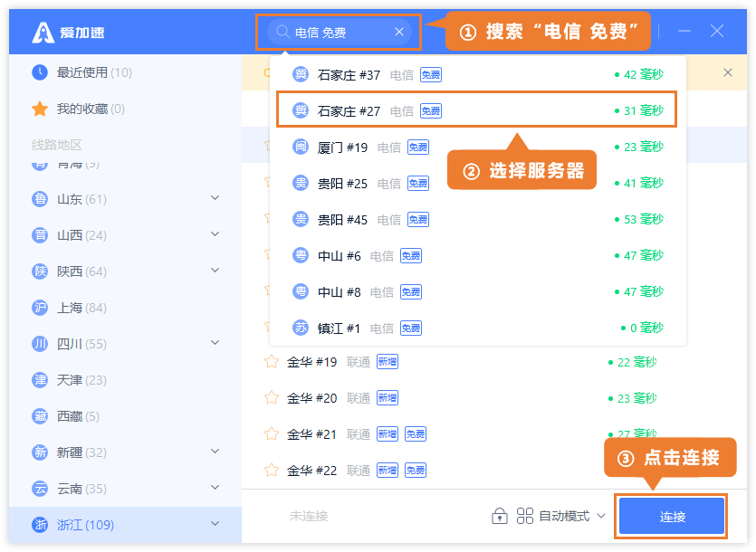Expand the 山西 region chevron
This screenshot has width=756, height=552.
[215, 233]
